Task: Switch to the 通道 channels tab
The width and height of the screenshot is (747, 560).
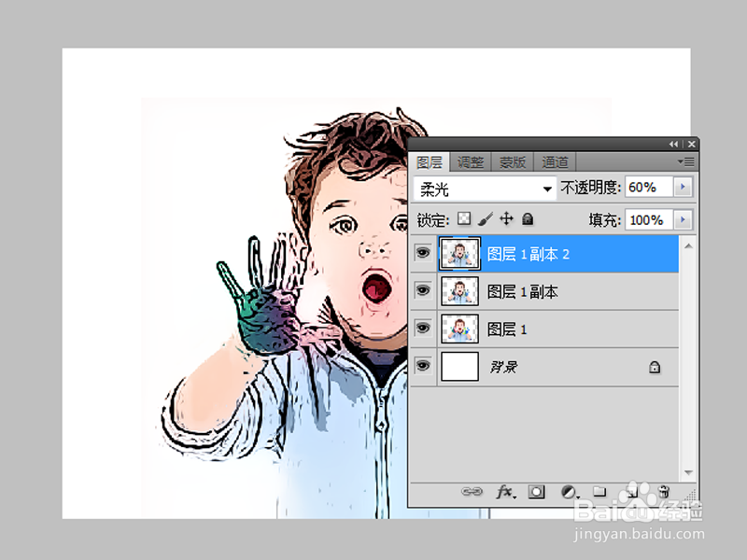Action: 555,161
